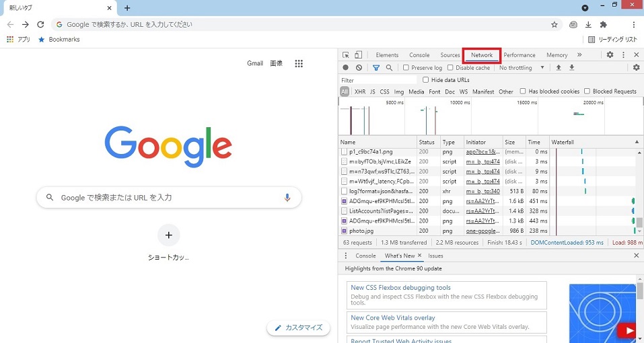The width and height of the screenshot is (644, 343).
Task: Reload the current page
Action: tap(40, 25)
